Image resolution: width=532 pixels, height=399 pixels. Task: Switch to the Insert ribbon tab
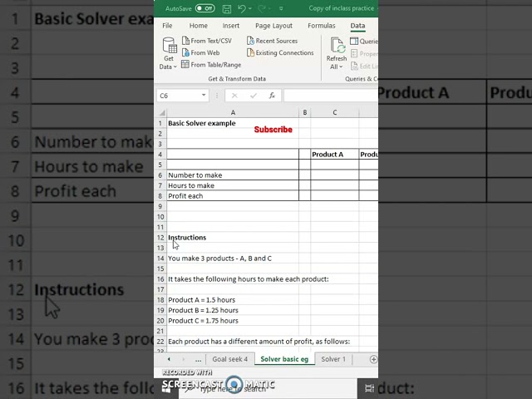(x=231, y=26)
